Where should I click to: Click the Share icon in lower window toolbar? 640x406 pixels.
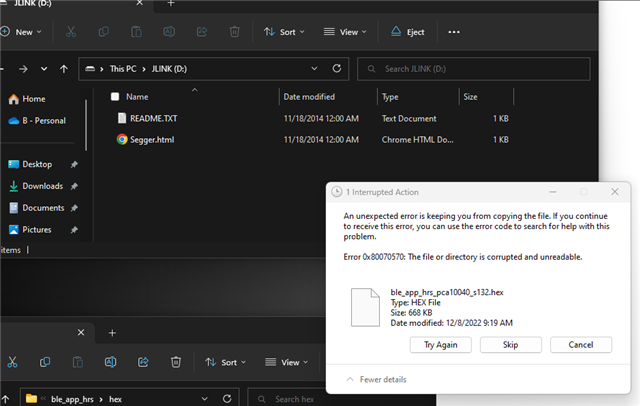coord(143,362)
